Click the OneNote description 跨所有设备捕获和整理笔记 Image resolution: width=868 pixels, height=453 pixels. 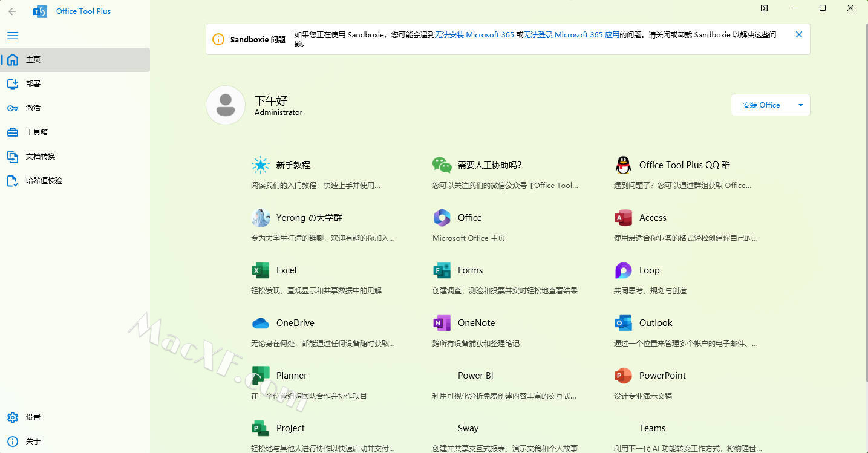pyautogui.click(x=476, y=344)
